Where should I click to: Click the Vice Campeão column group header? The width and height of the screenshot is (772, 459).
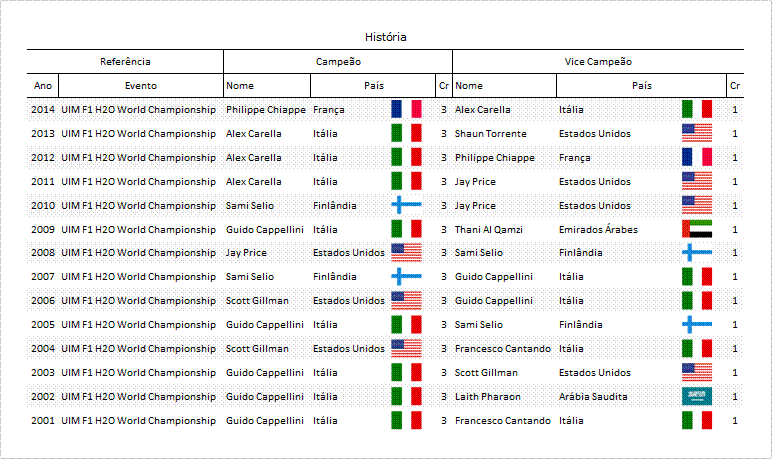click(x=598, y=62)
